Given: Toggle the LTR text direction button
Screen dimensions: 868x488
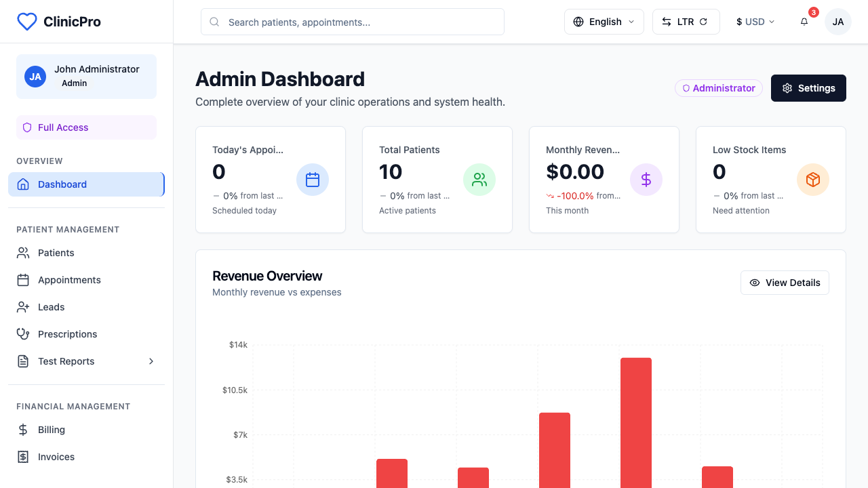Looking at the screenshot, I should [686, 22].
